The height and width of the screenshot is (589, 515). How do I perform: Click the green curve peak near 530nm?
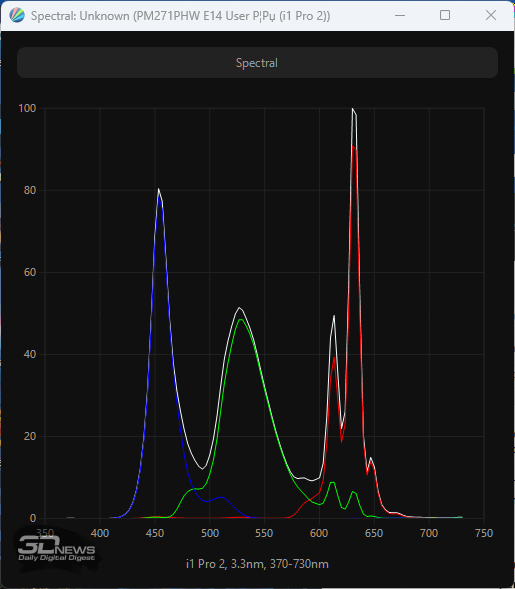(240, 320)
